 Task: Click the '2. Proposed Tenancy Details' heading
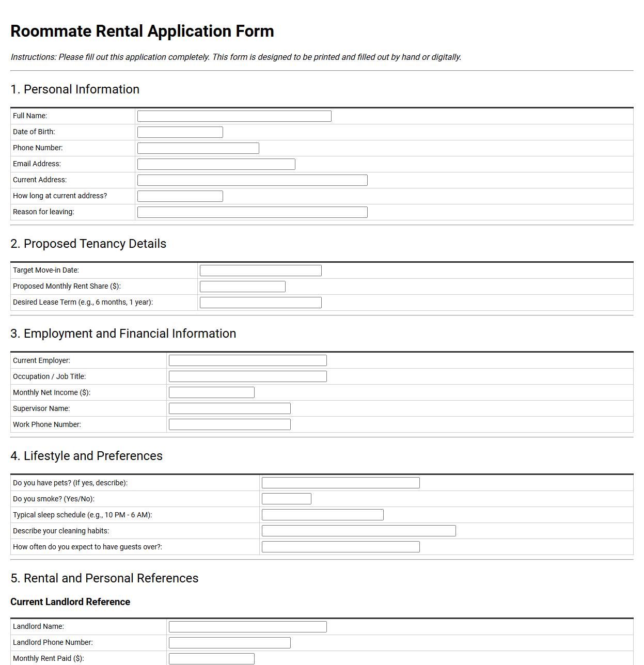(88, 244)
